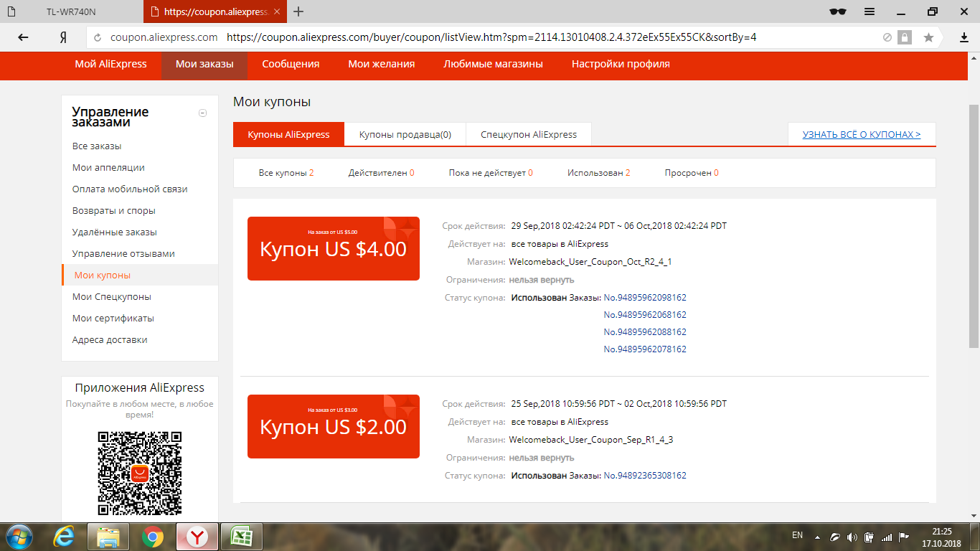The height and width of the screenshot is (551, 980).
Task: Open Мои желания in the top navigation
Action: [x=382, y=64]
